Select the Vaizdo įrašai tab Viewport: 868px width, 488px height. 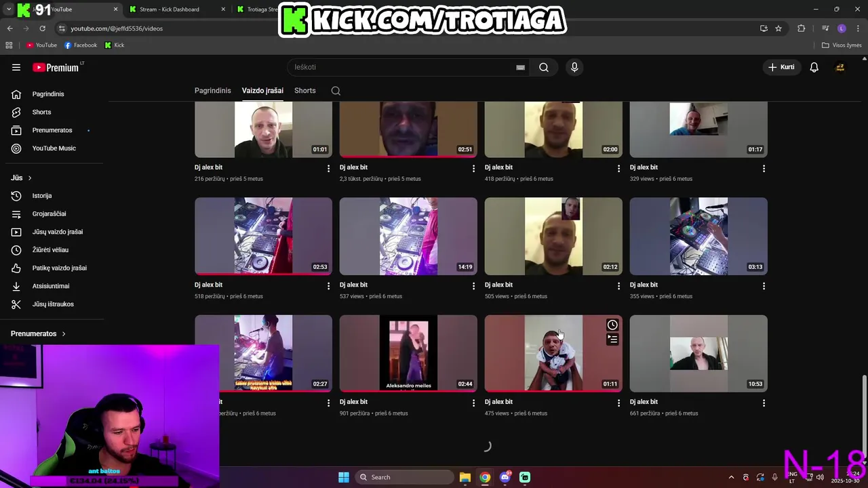[x=262, y=91]
